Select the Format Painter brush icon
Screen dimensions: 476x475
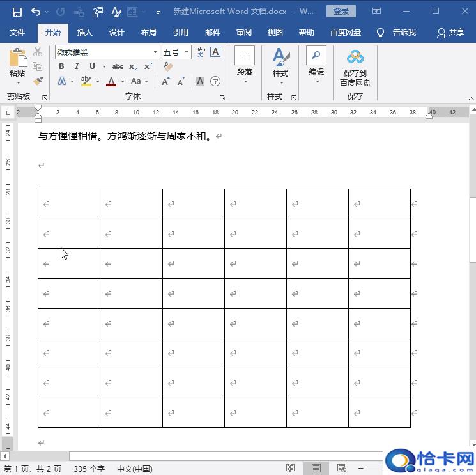(x=38, y=81)
